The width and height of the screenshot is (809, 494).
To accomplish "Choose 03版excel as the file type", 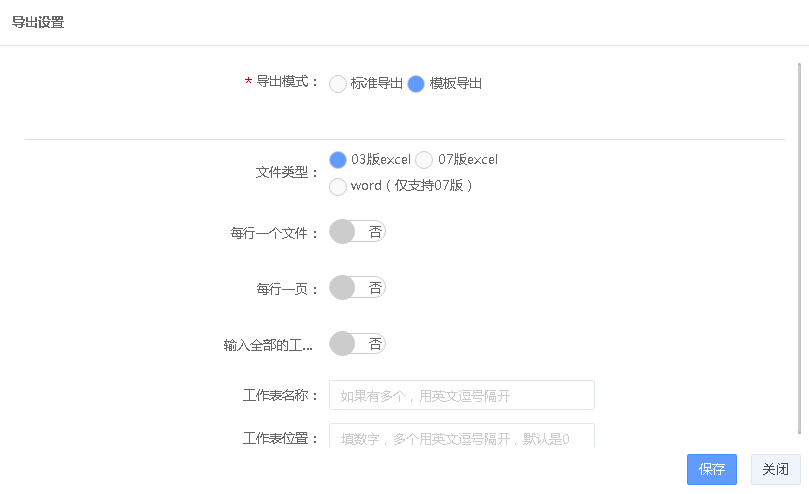I will 338,159.
